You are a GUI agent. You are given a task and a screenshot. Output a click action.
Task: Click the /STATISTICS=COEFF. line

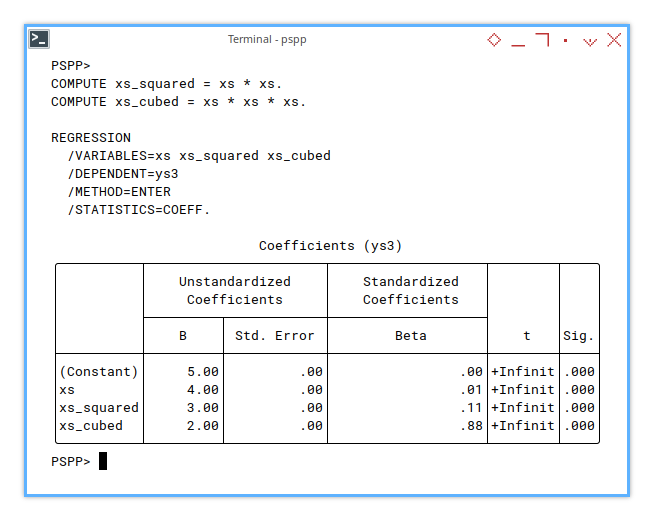pyautogui.click(x=139, y=209)
